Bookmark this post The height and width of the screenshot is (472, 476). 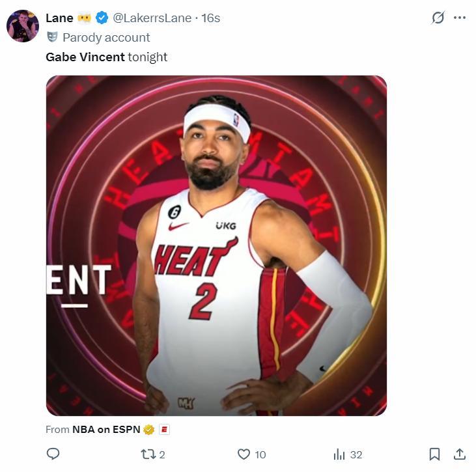(434, 454)
